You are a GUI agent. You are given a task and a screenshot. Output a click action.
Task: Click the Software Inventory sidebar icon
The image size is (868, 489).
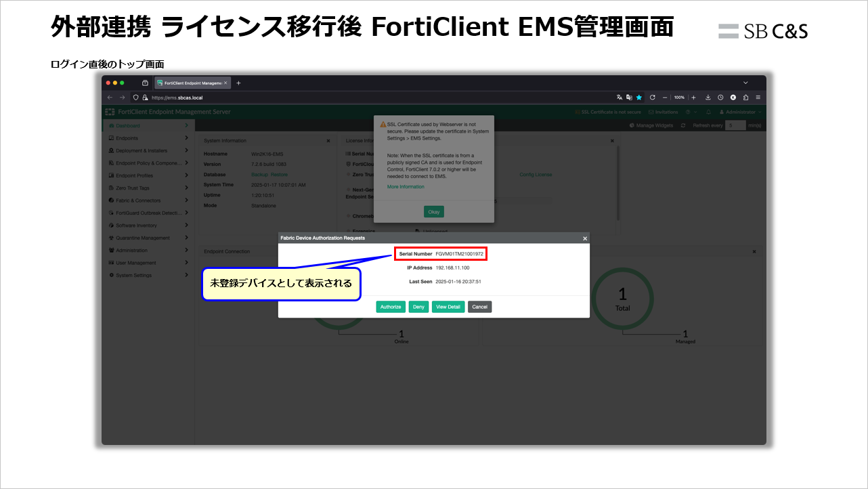point(110,226)
